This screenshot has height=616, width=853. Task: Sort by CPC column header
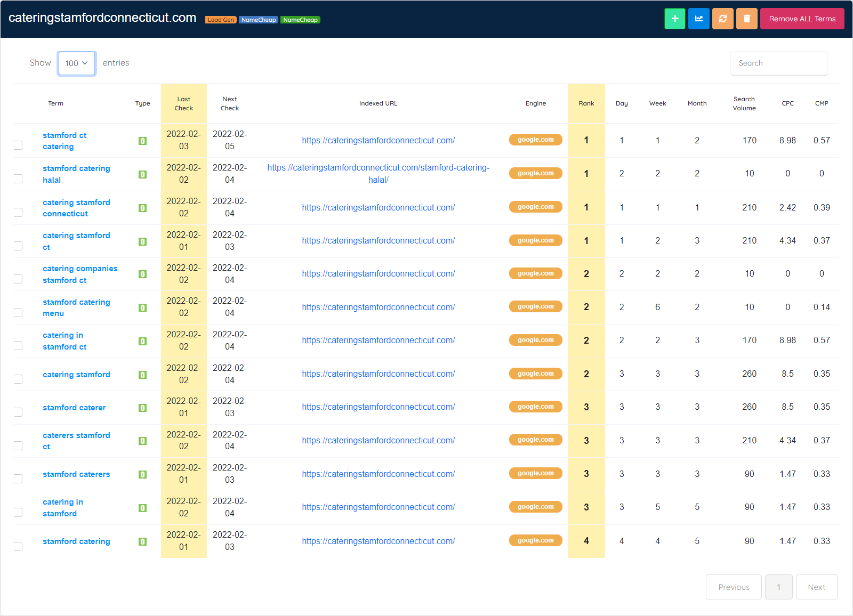[x=788, y=103]
